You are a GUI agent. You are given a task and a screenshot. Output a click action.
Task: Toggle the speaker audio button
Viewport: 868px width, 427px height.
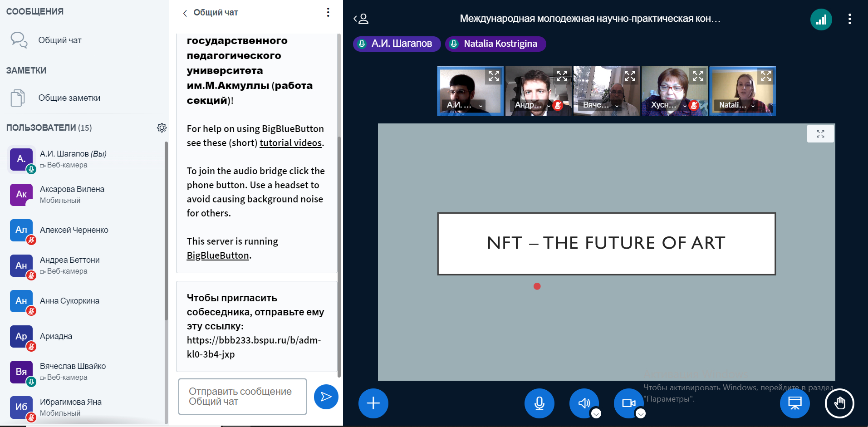(x=584, y=403)
